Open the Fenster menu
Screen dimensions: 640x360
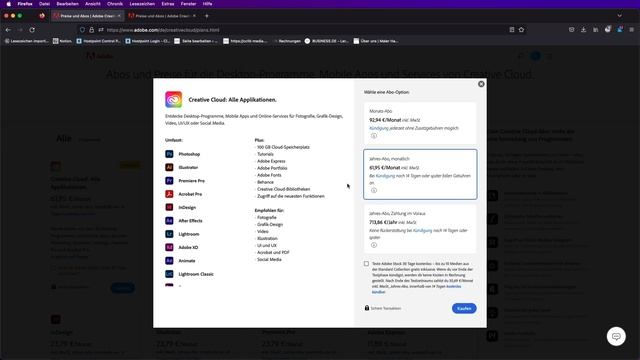(188, 4)
